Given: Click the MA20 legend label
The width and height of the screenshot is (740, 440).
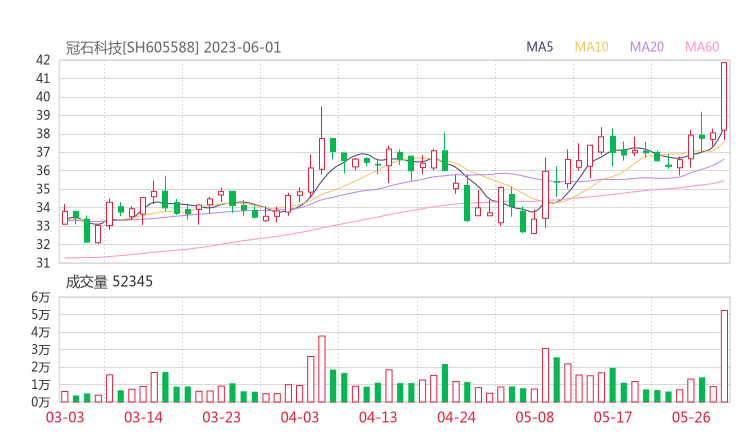Looking at the screenshot, I should [x=647, y=47].
